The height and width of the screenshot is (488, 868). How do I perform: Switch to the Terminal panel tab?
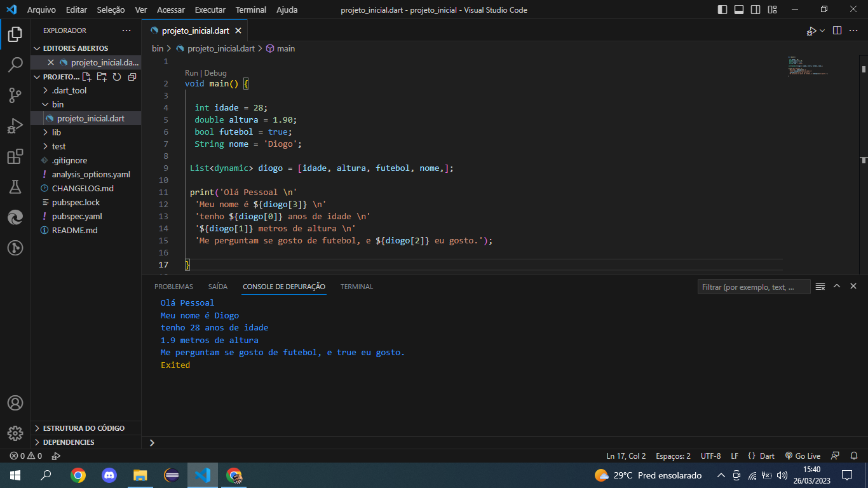click(x=356, y=287)
